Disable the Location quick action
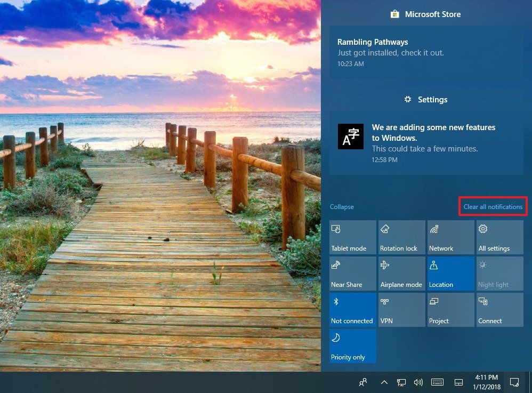The width and height of the screenshot is (532, 393). pyautogui.click(x=450, y=273)
